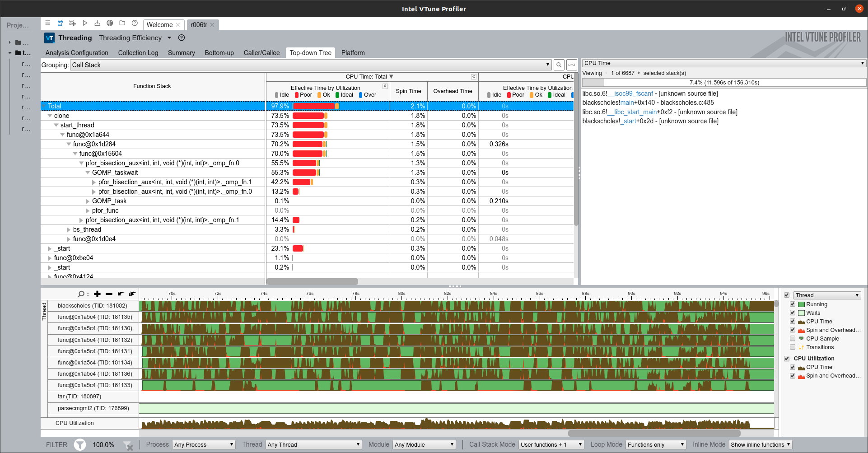Uncheck the Thread checkbox in legend

(x=787, y=295)
